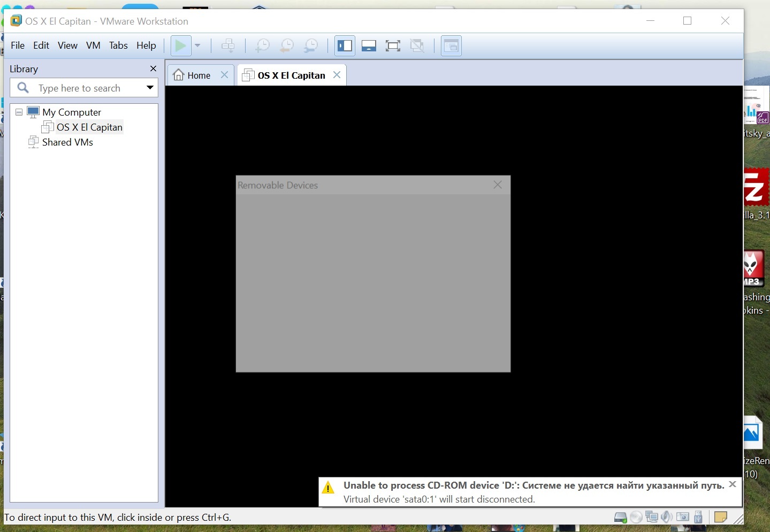The width and height of the screenshot is (770, 532).
Task: Open the Library search filter dropdown
Action: [150, 88]
